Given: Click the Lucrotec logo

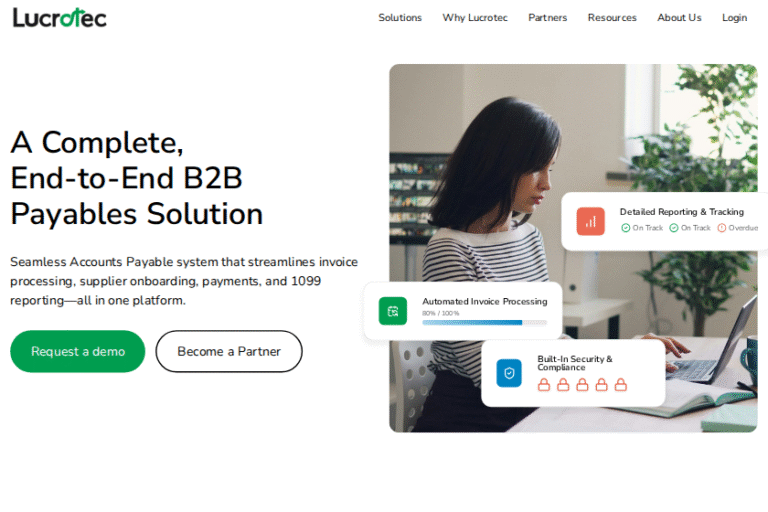Looking at the screenshot, I should (59, 18).
